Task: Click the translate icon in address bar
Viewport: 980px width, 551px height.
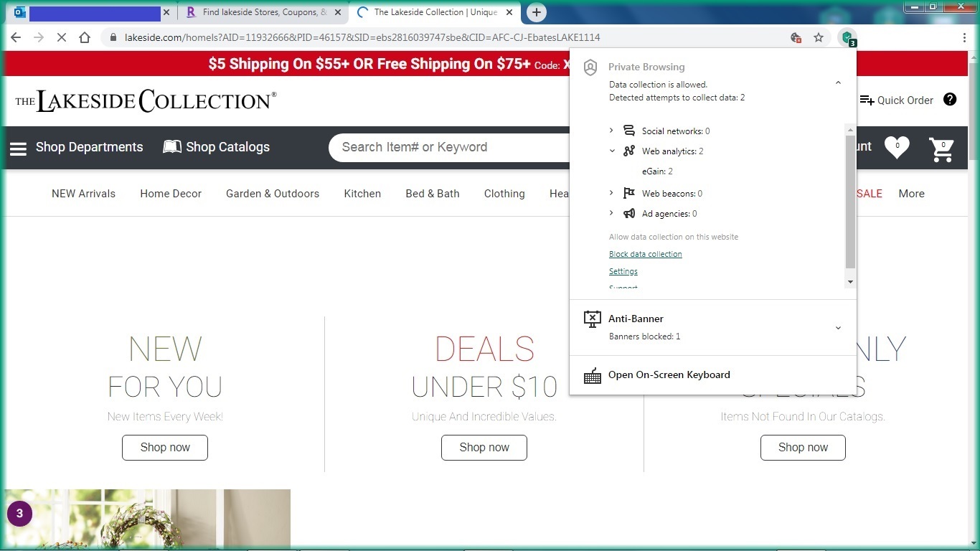Action: point(796,37)
